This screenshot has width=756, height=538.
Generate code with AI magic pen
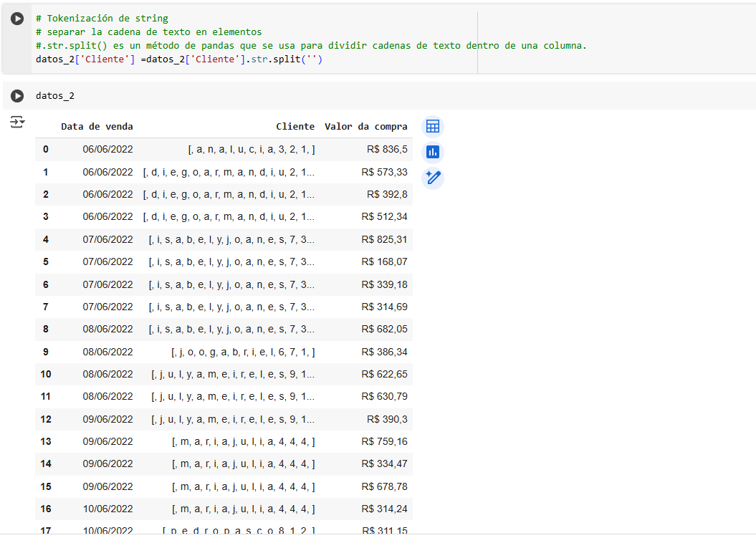(x=433, y=178)
